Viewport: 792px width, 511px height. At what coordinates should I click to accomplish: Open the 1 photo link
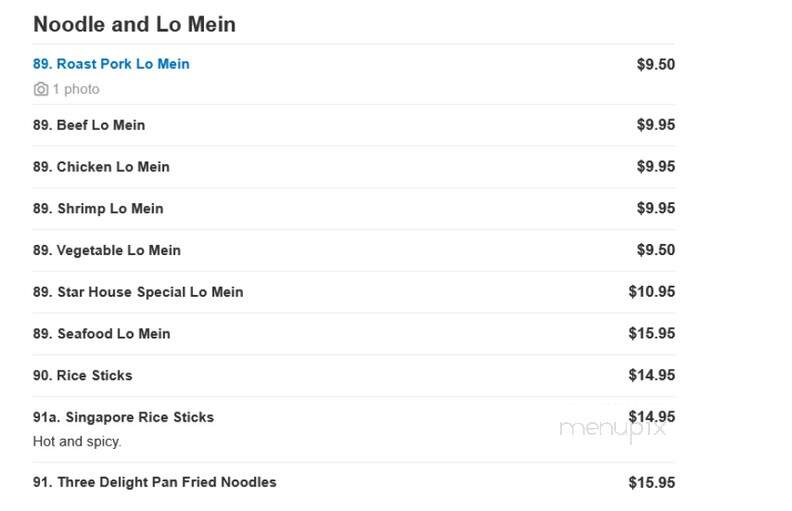[x=76, y=89]
